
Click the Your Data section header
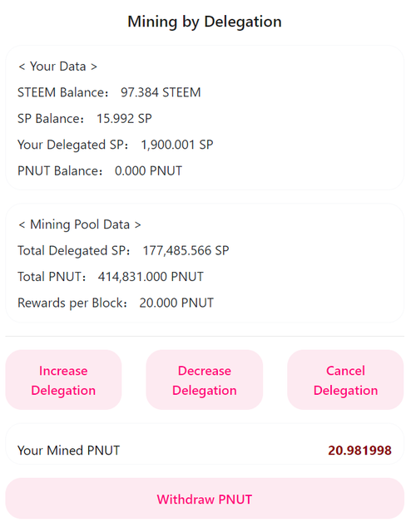pos(57,66)
